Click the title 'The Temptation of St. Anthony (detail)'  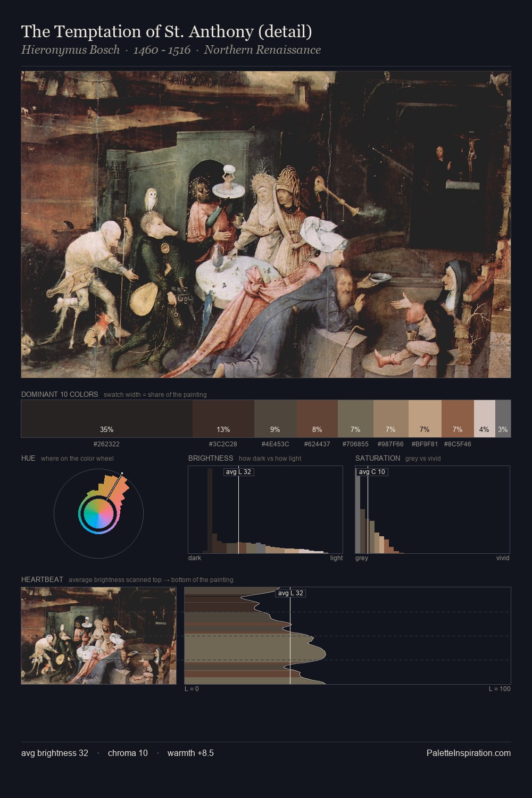coord(167,31)
